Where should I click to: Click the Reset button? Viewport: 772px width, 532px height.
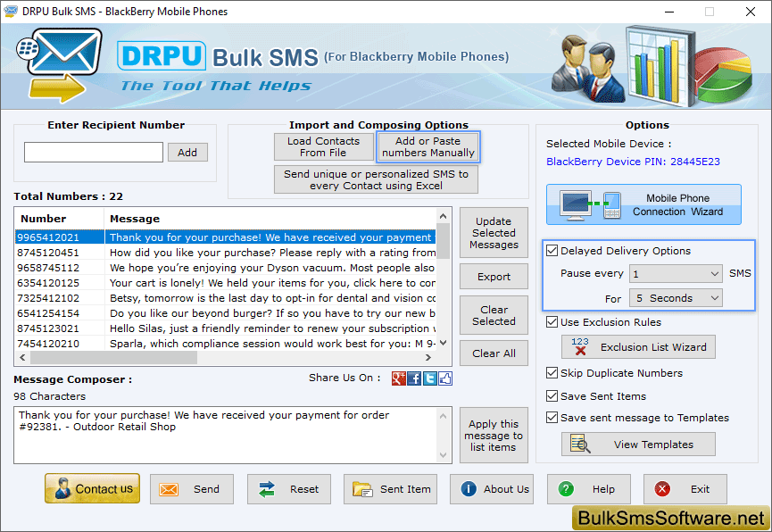tap(289, 489)
